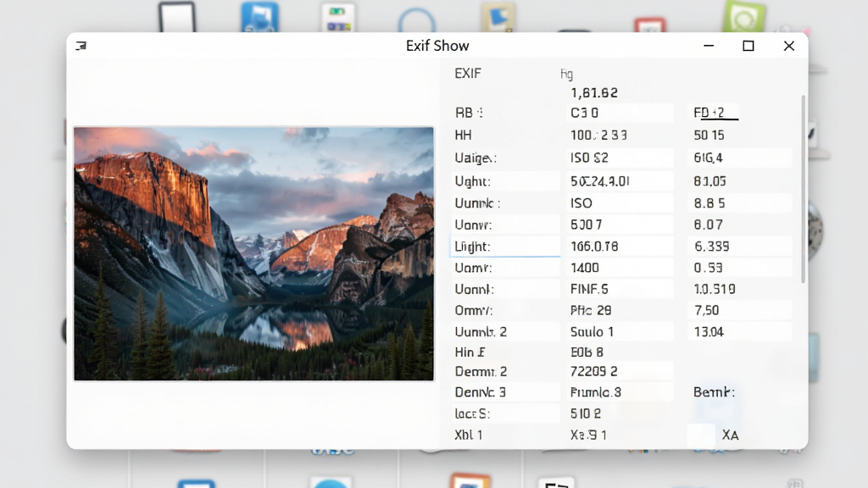Image resolution: width=868 pixels, height=488 pixels.
Task: Click the value '1,61.62' at top
Action: [594, 93]
